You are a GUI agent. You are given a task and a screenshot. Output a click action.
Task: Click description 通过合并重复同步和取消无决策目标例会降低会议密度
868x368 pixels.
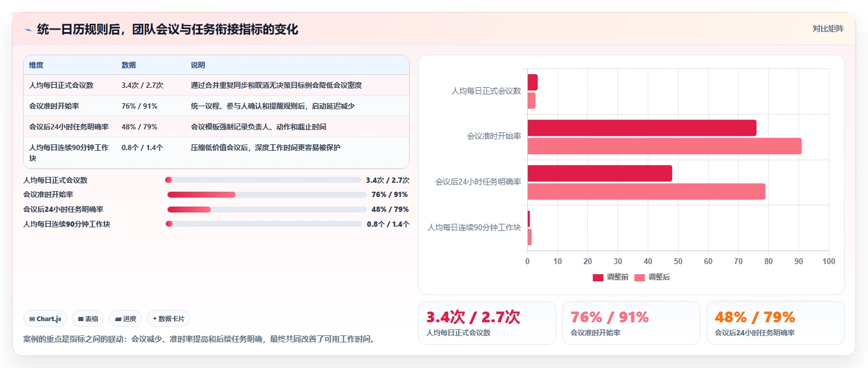[x=276, y=85]
